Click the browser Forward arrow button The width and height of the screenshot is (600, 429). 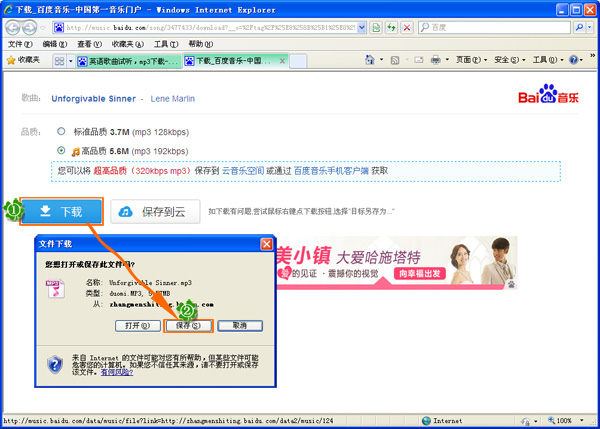[29, 28]
